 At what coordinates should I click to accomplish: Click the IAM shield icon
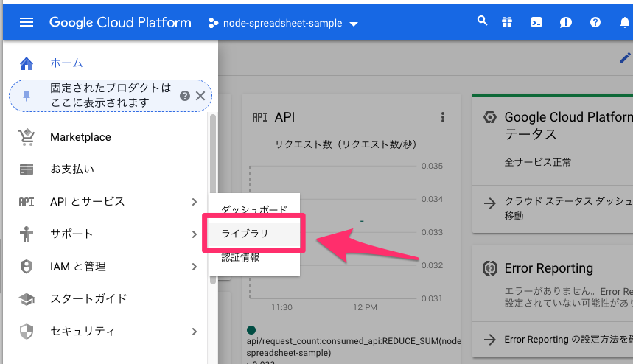coord(27,266)
